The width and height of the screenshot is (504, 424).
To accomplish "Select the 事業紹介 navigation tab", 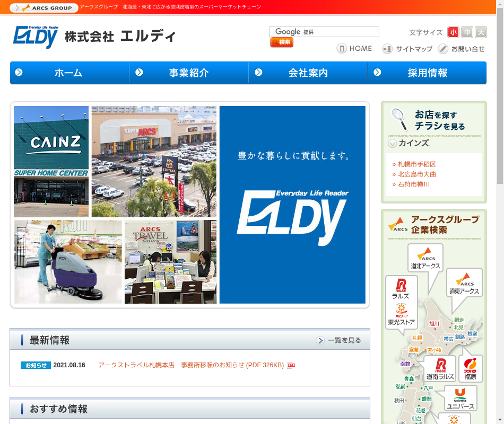I will pyautogui.click(x=189, y=73).
